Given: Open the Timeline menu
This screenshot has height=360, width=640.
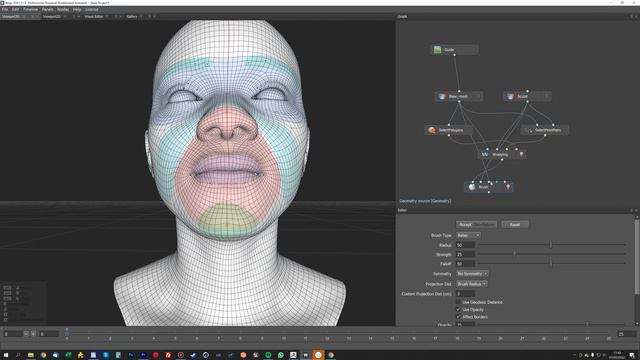Looking at the screenshot, I should [x=30, y=9].
